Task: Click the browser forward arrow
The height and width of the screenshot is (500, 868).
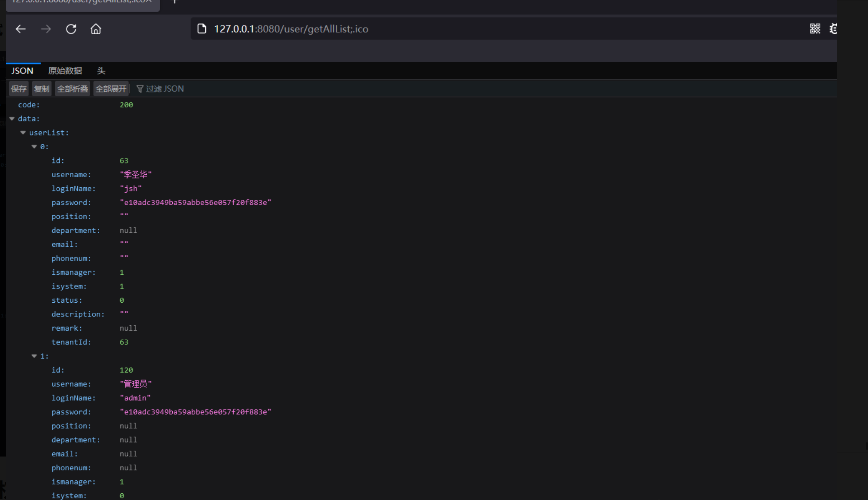Action: point(46,29)
